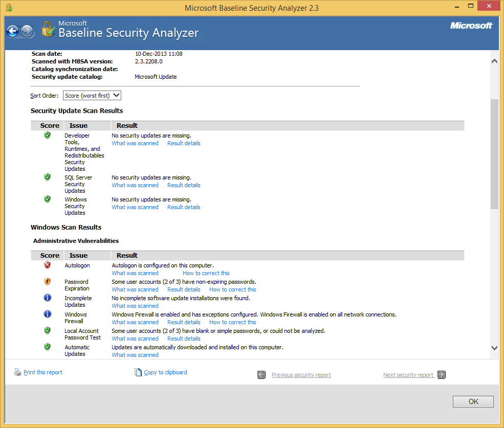Click the green check for Local Account Password Test
The width and height of the screenshot is (504, 428).
47,330
